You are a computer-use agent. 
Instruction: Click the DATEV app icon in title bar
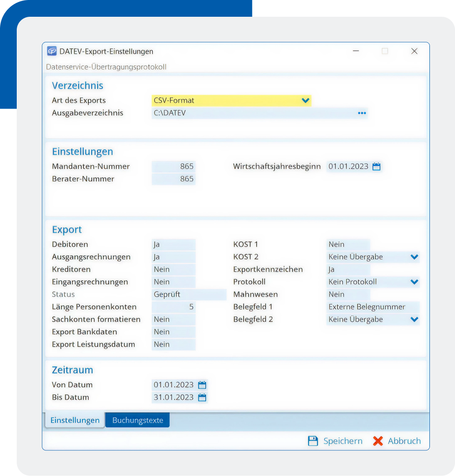[x=52, y=51]
